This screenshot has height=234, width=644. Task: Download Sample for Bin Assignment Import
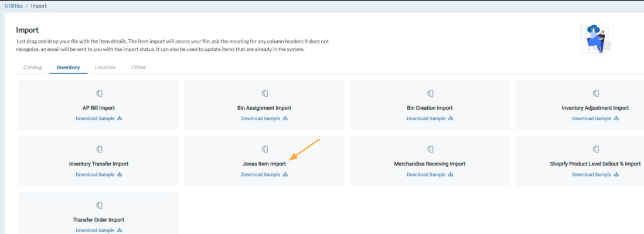tap(260, 118)
